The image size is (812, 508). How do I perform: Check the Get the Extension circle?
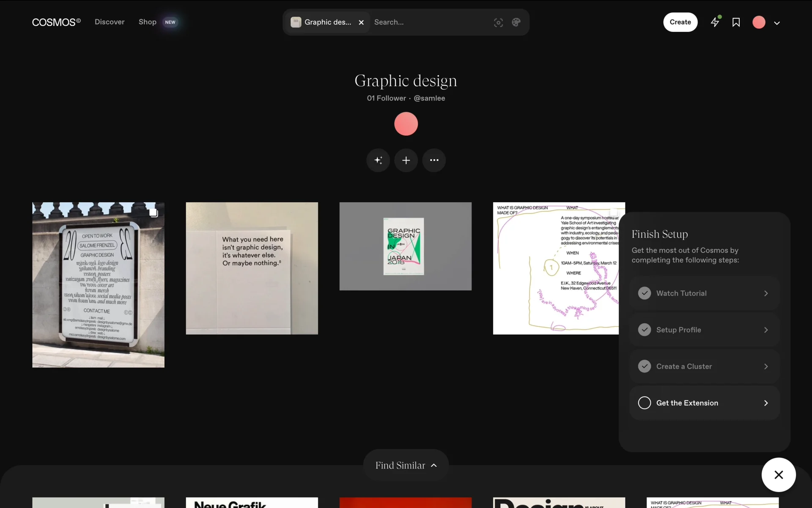645,403
